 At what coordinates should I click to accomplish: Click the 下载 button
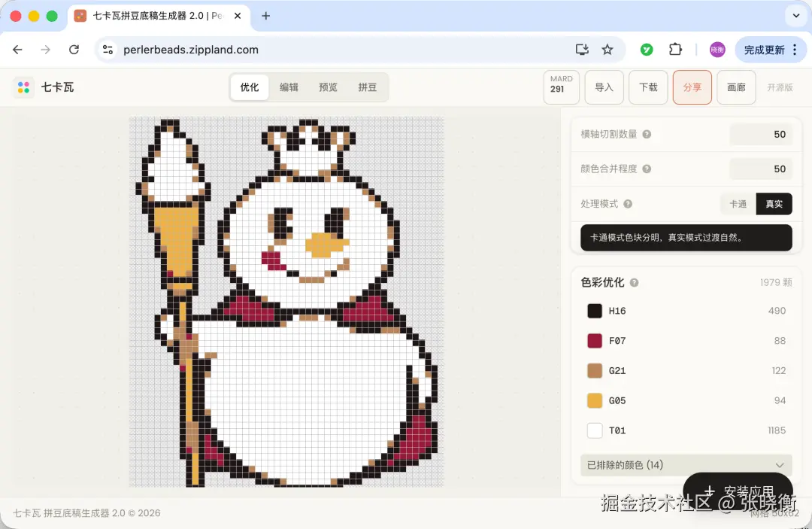(648, 87)
